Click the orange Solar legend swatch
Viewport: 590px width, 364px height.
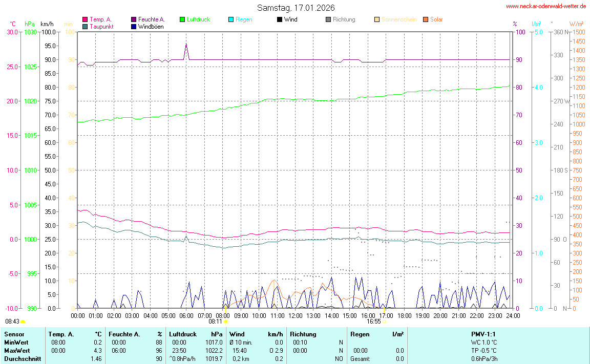coord(426,19)
